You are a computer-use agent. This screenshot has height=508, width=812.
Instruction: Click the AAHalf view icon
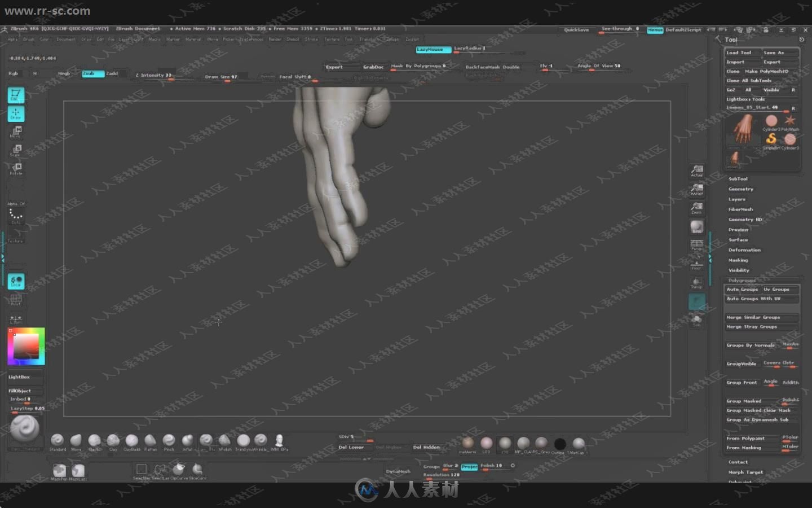click(x=697, y=189)
